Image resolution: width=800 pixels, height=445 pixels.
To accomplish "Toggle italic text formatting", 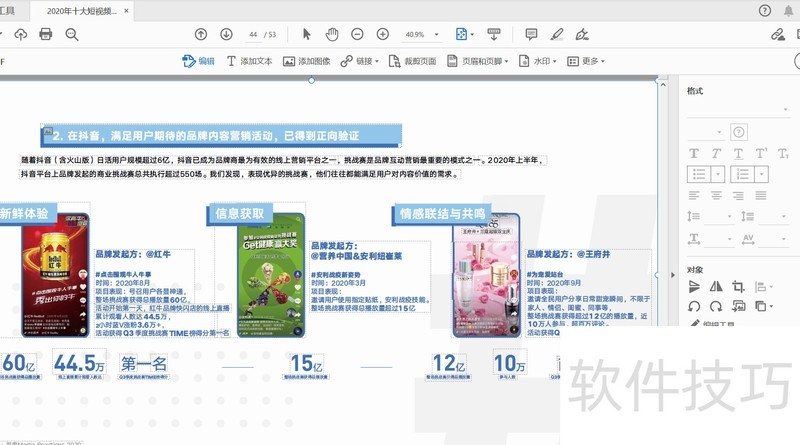I will coord(716,154).
